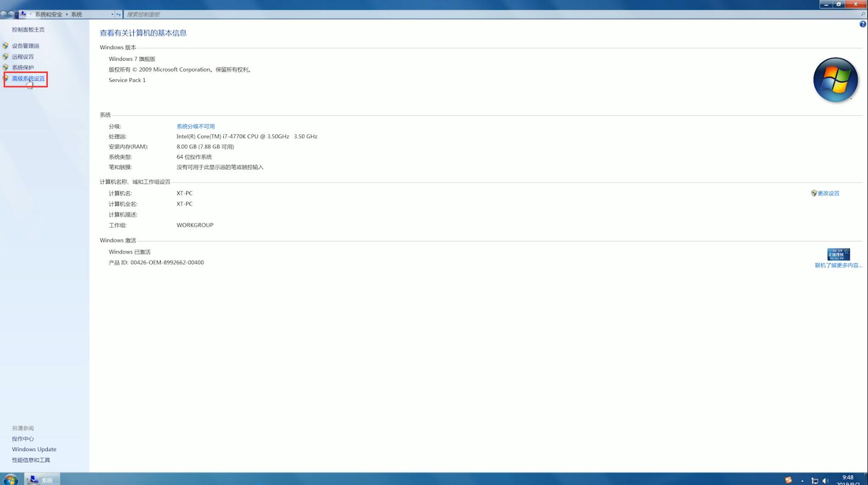
Task: Click the Windows logo image
Action: (x=836, y=80)
